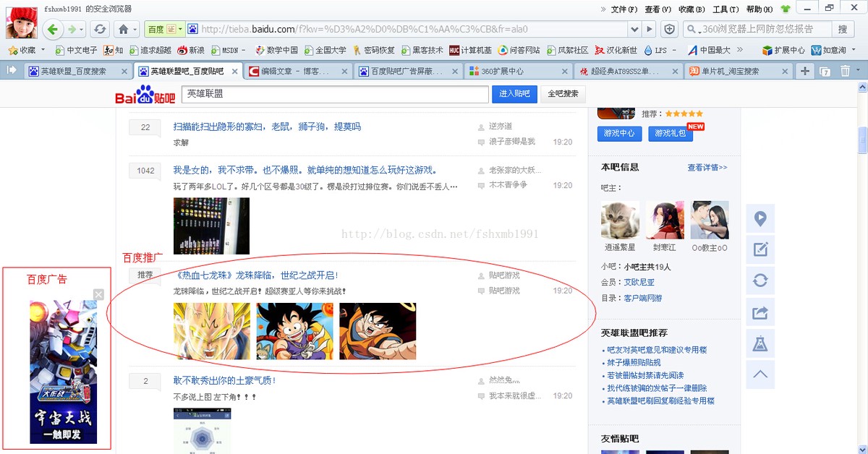Click the 进入贴吧 button
This screenshot has width=868, height=454.
click(x=514, y=94)
